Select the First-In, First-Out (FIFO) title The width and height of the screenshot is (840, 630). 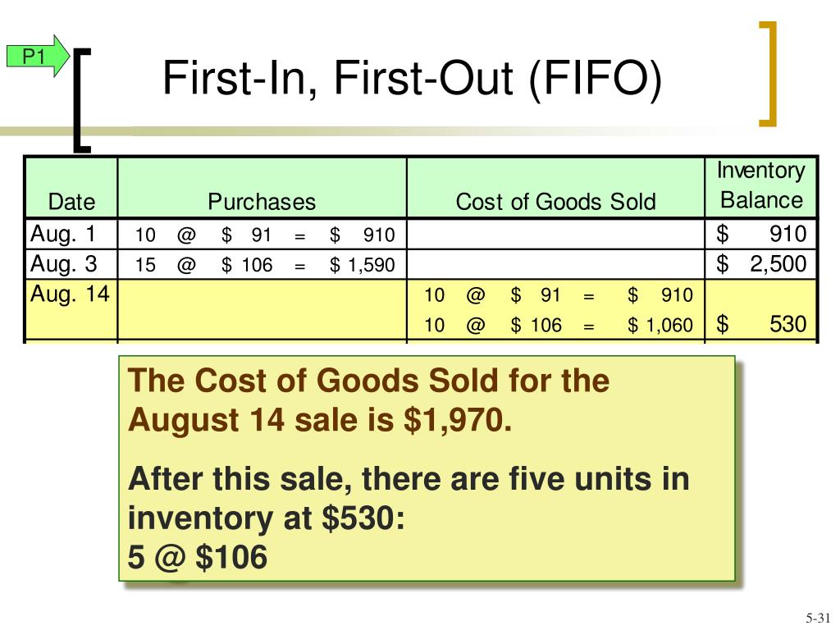coord(412,78)
